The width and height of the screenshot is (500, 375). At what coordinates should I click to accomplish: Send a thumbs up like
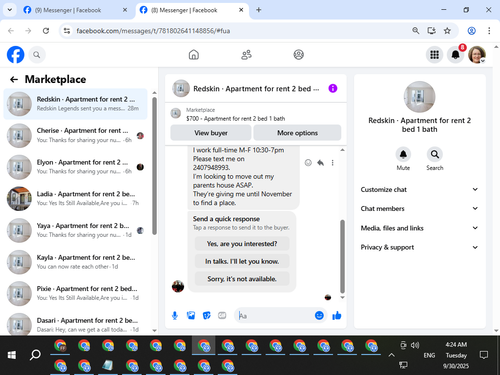[x=337, y=315]
